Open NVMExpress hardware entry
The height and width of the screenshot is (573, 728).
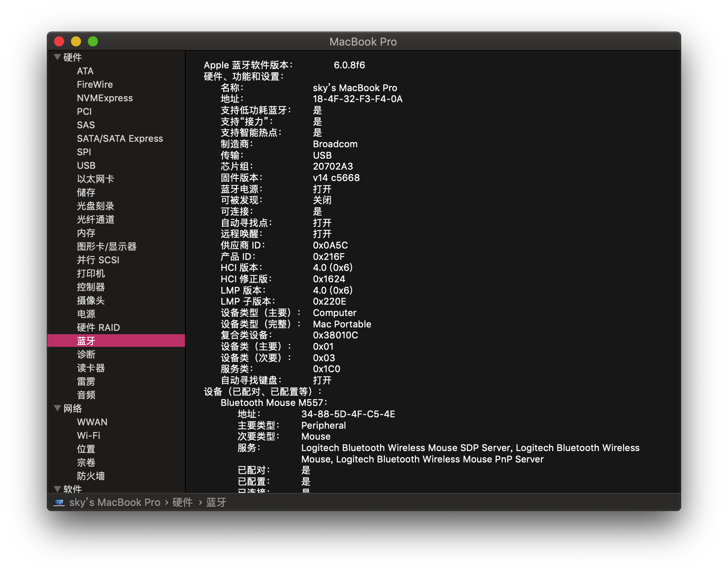[105, 98]
